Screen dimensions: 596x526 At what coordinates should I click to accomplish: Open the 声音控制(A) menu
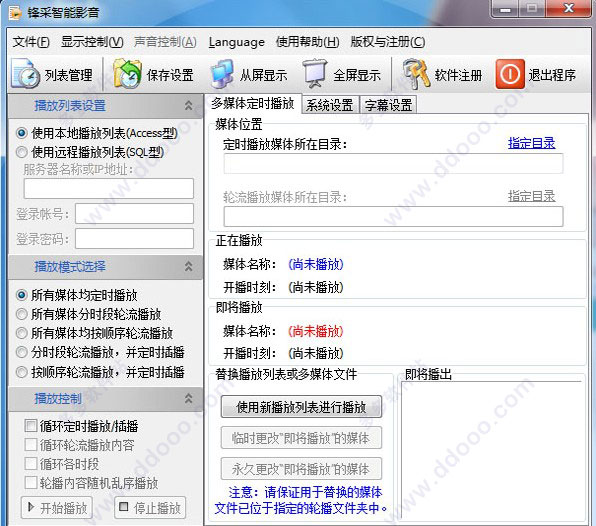click(x=165, y=42)
